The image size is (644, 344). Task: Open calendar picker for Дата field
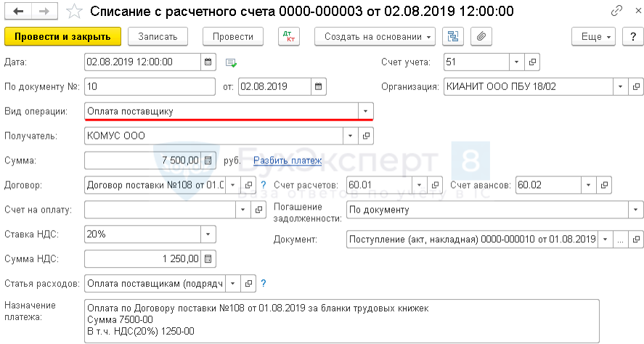pos(208,62)
